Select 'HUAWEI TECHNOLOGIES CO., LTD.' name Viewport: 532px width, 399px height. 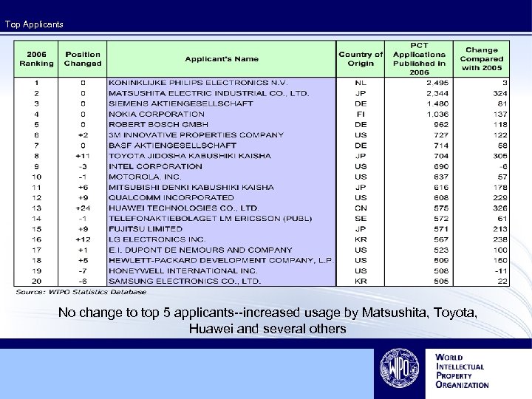(183, 208)
